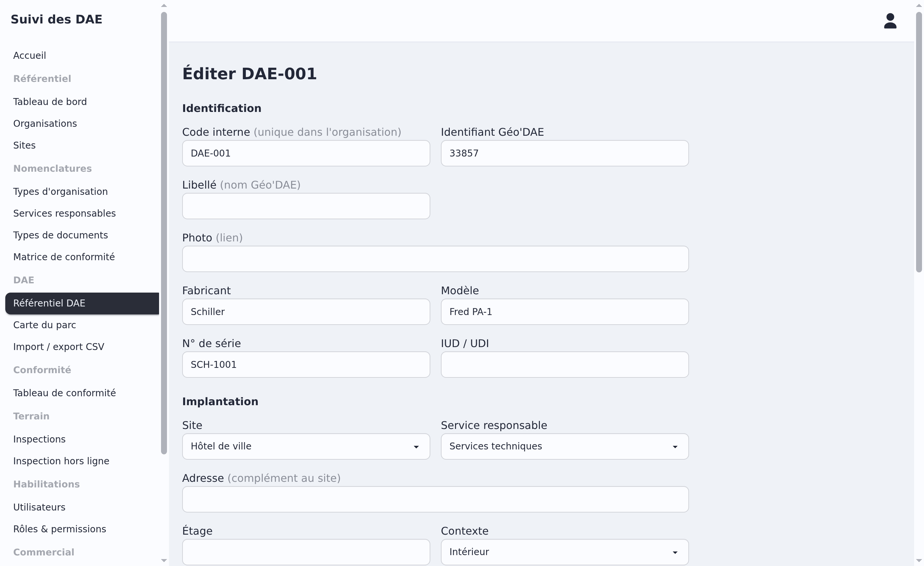Click the N° de série field
This screenshot has width=924, height=566.
click(x=306, y=365)
